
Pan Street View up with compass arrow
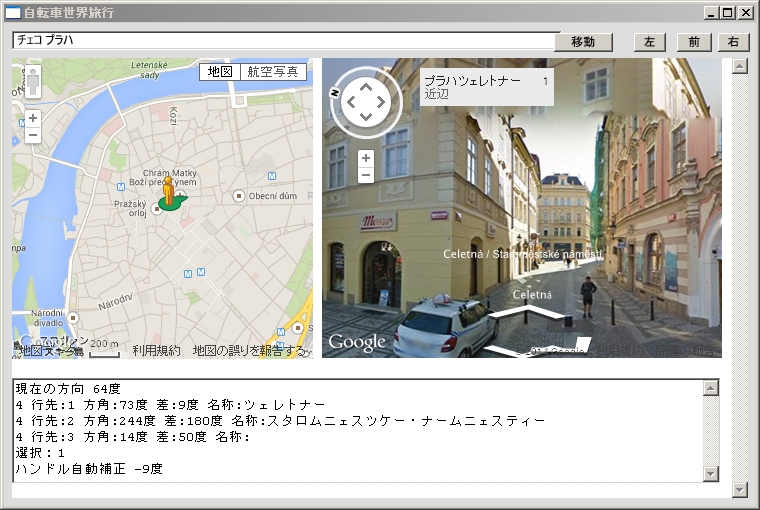click(x=366, y=88)
